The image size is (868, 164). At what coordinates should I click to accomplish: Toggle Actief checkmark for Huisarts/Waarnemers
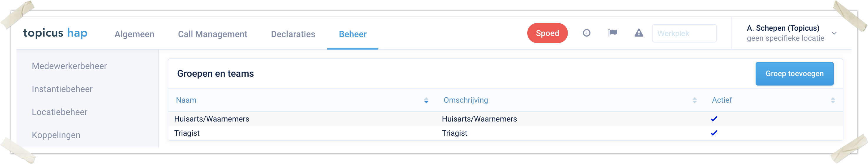714,119
